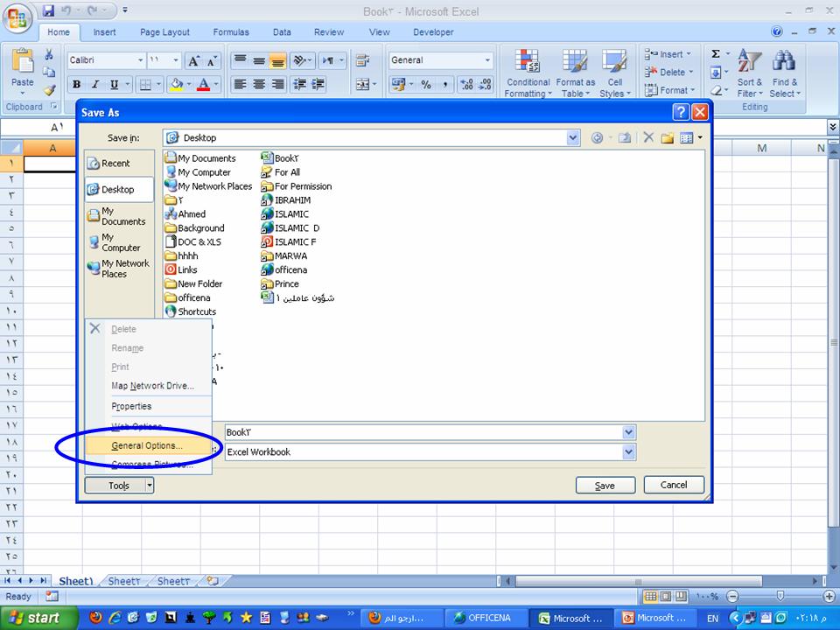
Task: Expand the Format cells dropdown
Action: pyautogui.click(x=693, y=90)
